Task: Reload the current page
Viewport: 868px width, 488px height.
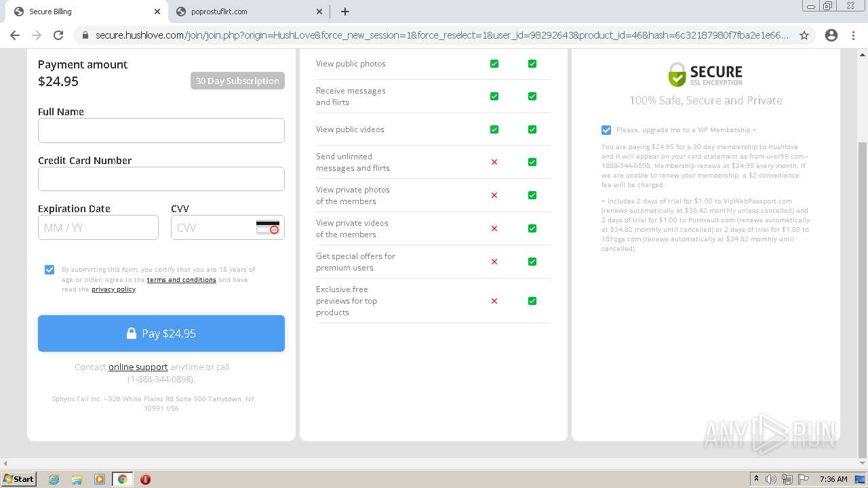Action: [58, 35]
